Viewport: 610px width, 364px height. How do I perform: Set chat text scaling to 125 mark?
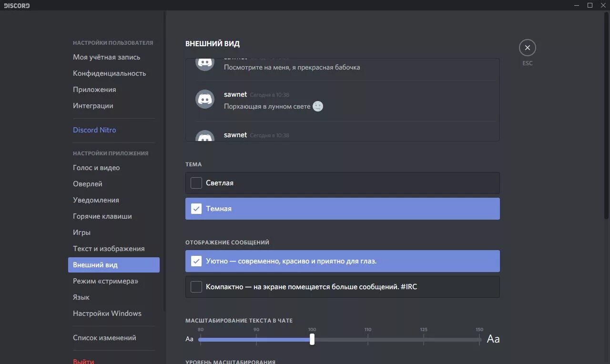(x=424, y=339)
